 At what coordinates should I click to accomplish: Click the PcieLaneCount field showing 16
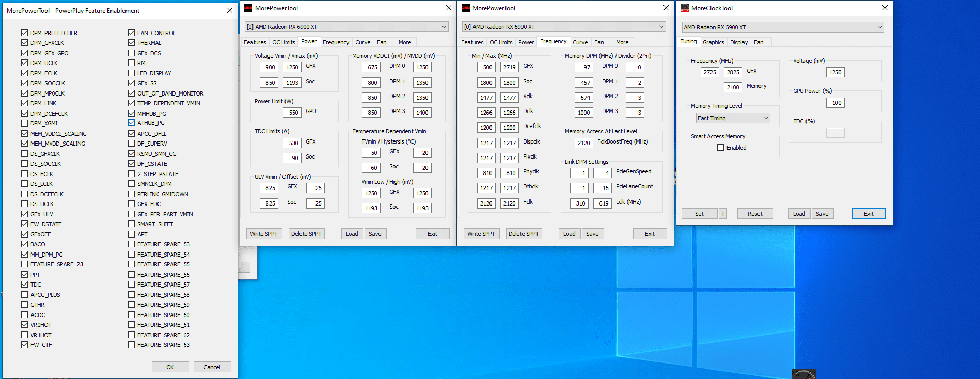[603, 188]
